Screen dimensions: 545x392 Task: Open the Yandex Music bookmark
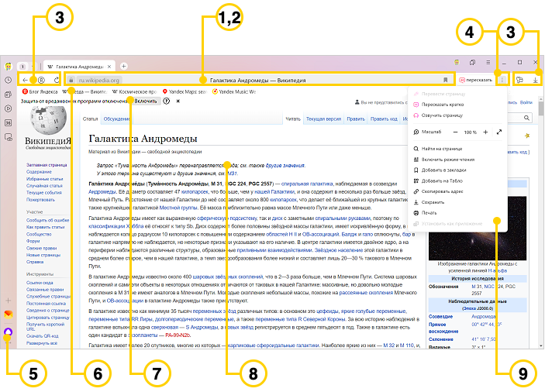(x=234, y=91)
